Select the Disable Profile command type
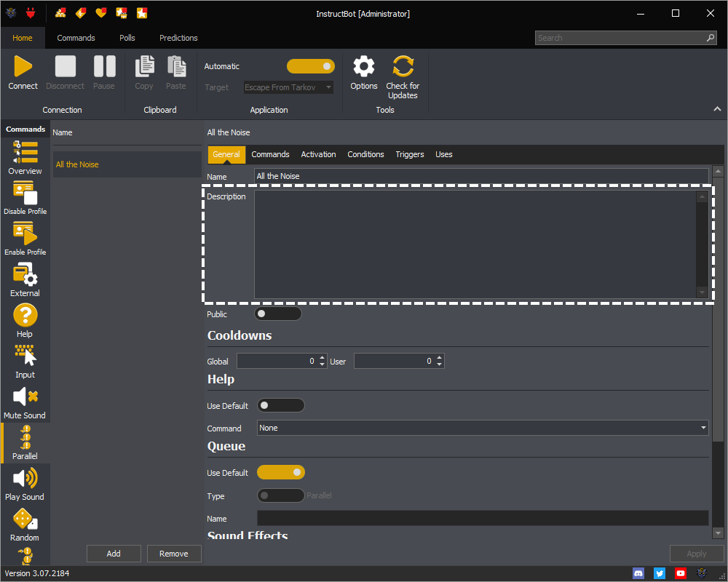Viewport: 728px width, 582px height. tap(25, 198)
